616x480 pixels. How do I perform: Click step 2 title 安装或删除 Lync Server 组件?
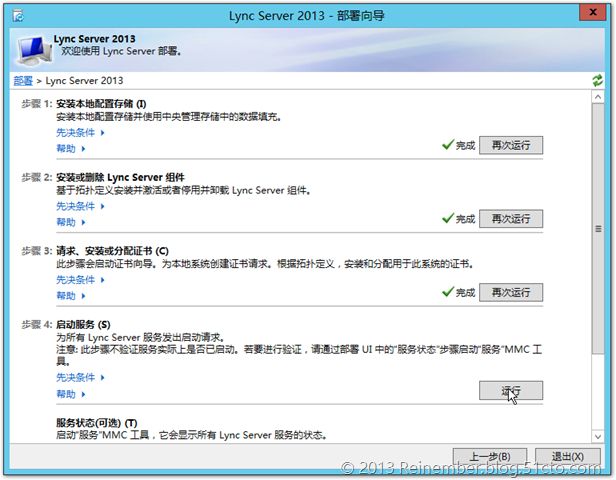tap(120, 178)
